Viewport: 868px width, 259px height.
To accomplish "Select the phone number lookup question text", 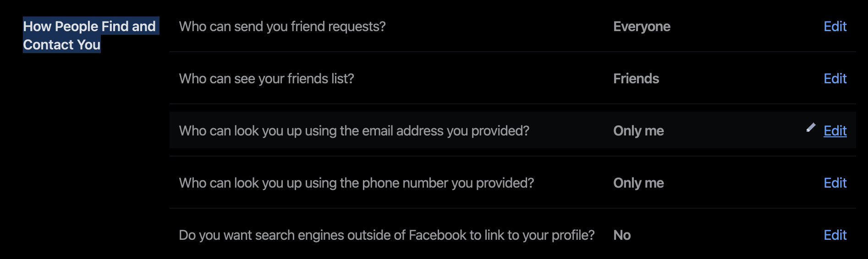I will [x=357, y=183].
